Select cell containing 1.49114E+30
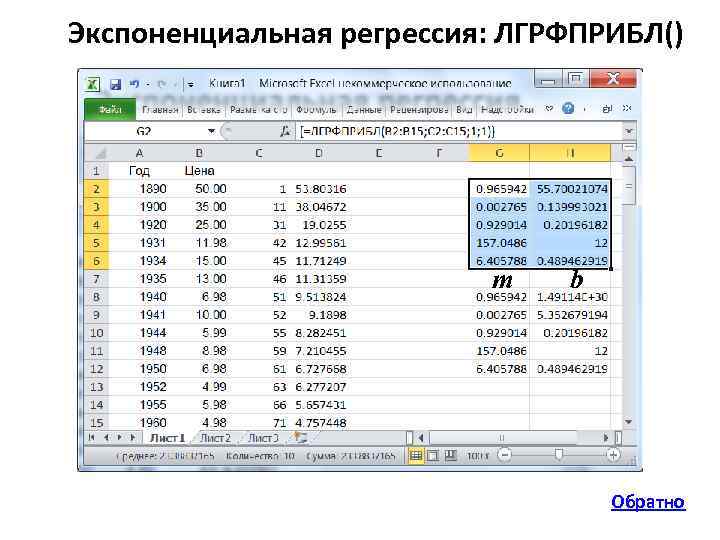The height and width of the screenshot is (540, 720). tap(570, 297)
